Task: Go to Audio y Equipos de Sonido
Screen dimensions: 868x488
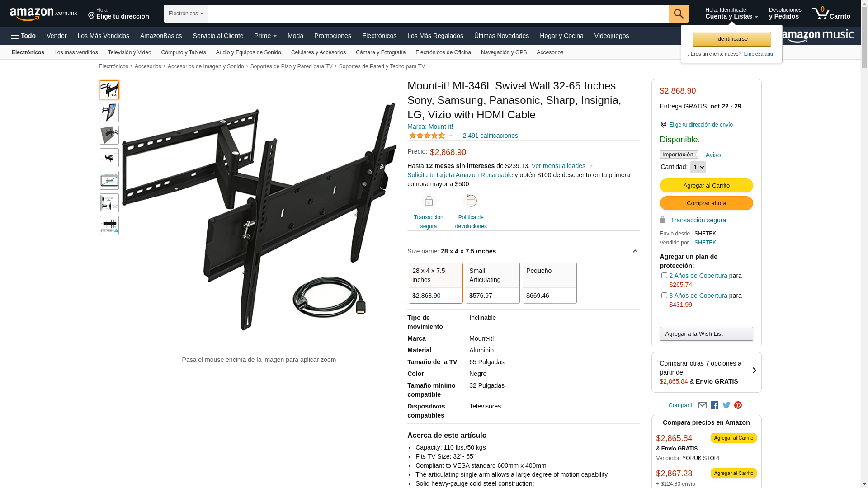Action: click(x=249, y=52)
